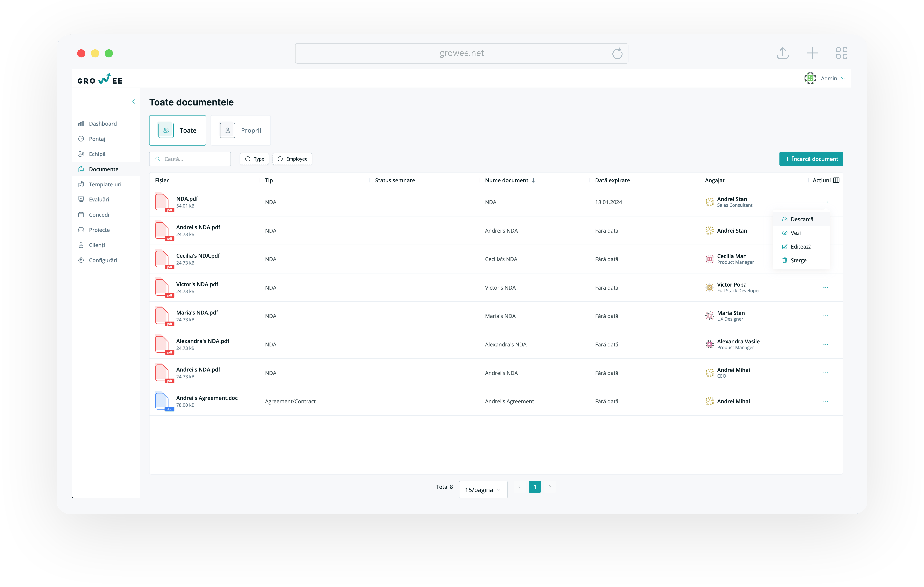Open actions menu for NDA.pdf row
Viewport: 924px width, 587px height.
(x=825, y=202)
